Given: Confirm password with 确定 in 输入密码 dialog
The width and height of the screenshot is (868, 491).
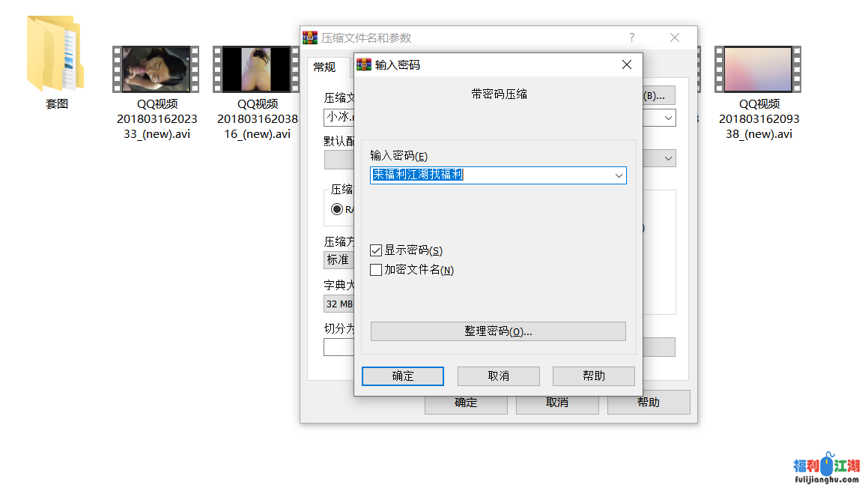Looking at the screenshot, I should [x=402, y=376].
